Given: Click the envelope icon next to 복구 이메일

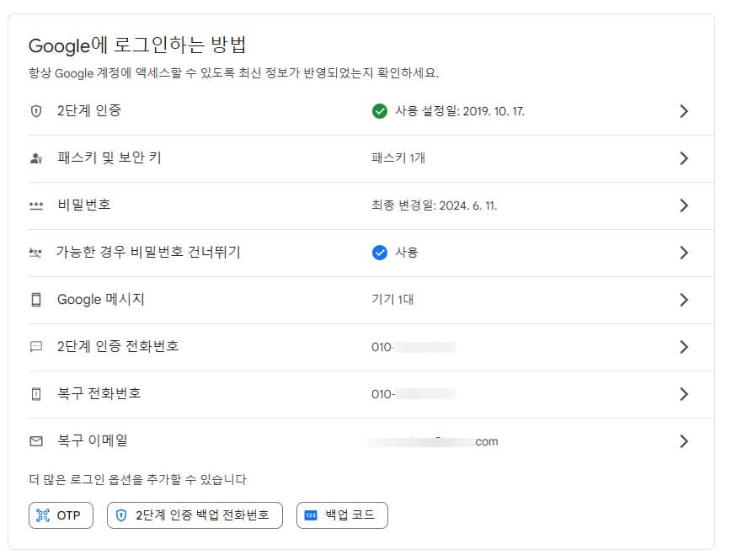Looking at the screenshot, I should coord(36,440).
